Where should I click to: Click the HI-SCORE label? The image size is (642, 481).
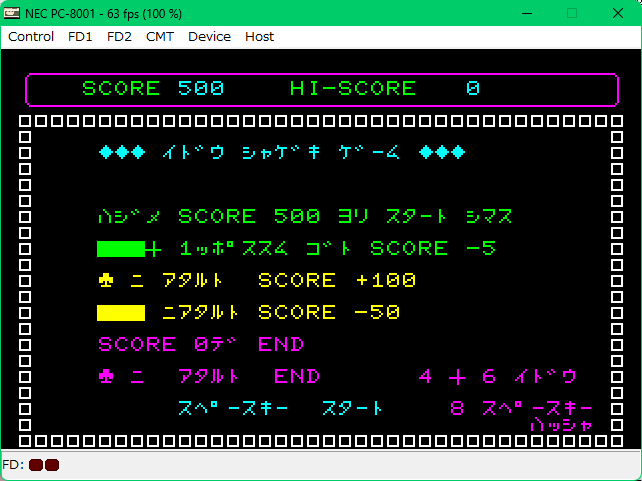353,88
